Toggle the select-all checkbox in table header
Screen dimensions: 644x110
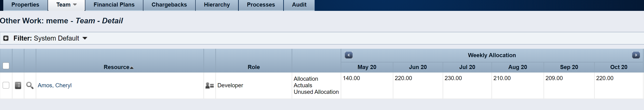(x=6, y=66)
